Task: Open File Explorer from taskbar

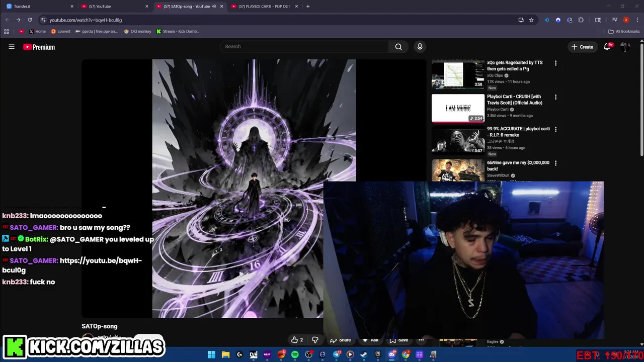Action: point(226,354)
